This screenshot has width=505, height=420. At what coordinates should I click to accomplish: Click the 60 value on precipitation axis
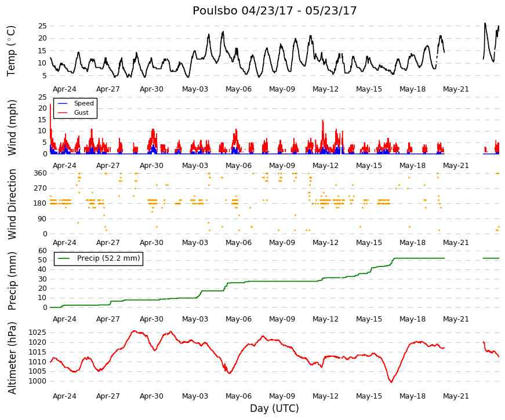click(42, 251)
